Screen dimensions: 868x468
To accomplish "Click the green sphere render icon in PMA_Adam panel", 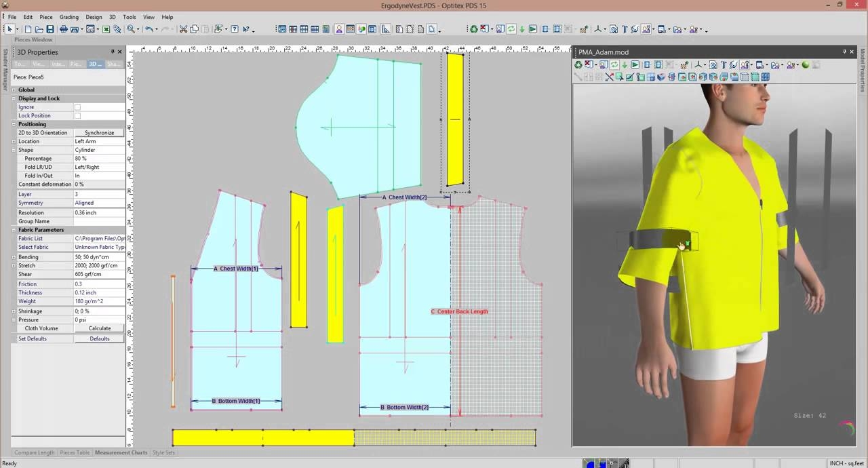I will (x=806, y=65).
